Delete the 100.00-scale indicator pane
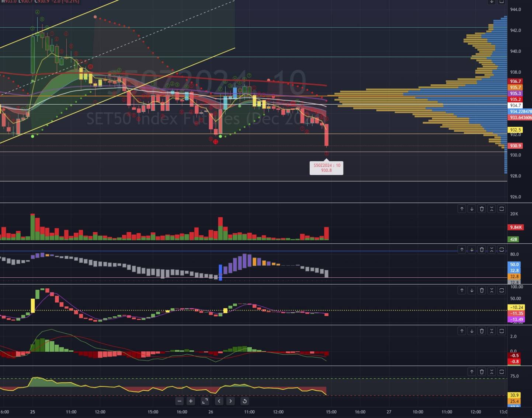Image resolution: width=532 pixels, height=418 pixels. [x=482, y=291]
